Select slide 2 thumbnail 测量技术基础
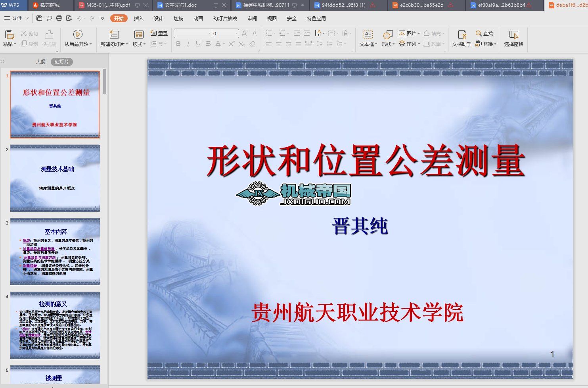588x388 pixels. [x=55, y=178]
